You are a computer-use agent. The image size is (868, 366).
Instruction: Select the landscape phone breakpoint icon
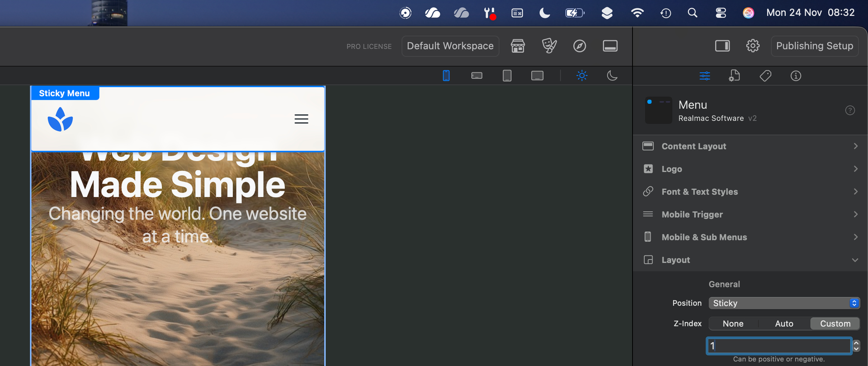[x=476, y=75]
